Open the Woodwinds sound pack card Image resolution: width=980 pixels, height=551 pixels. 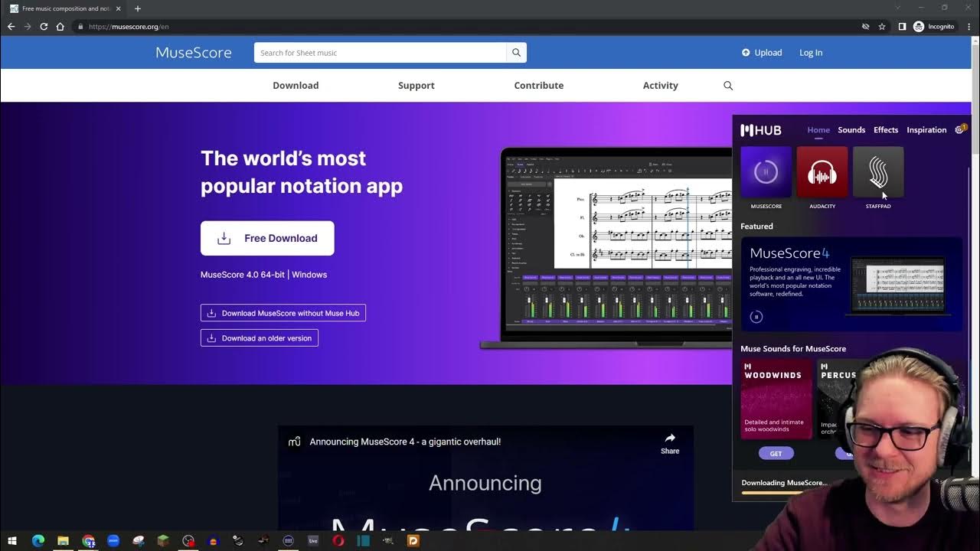coord(776,399)
